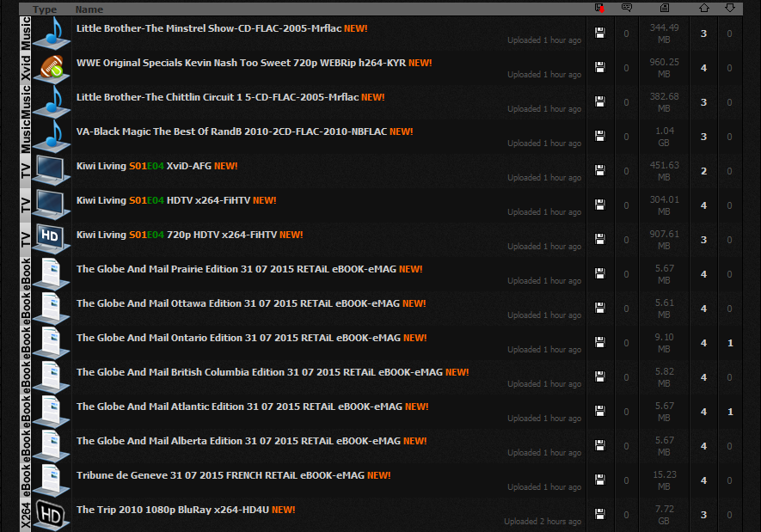Open The Globe And Mail Ontario Edition link
The width and height of the screenshot is (761, 532).
[238, 338]
